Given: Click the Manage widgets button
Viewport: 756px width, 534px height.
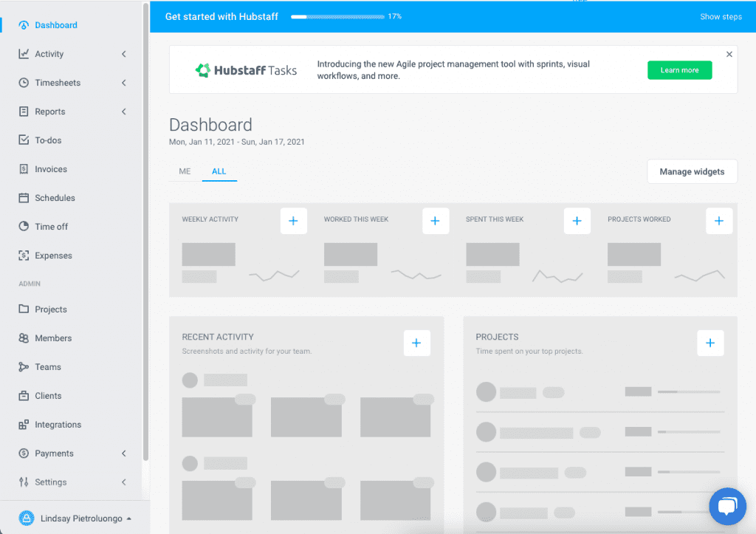Looking at the screenshot, I should [692, 171].
